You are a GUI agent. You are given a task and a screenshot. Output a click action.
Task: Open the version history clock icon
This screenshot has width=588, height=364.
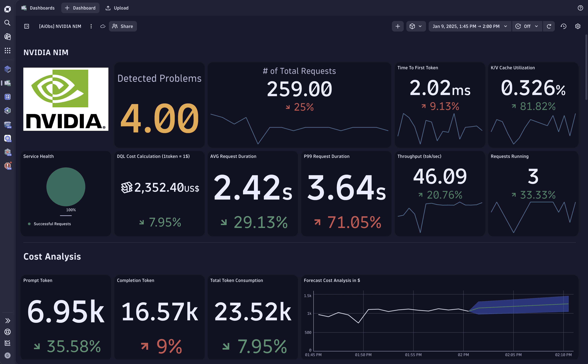563,26
